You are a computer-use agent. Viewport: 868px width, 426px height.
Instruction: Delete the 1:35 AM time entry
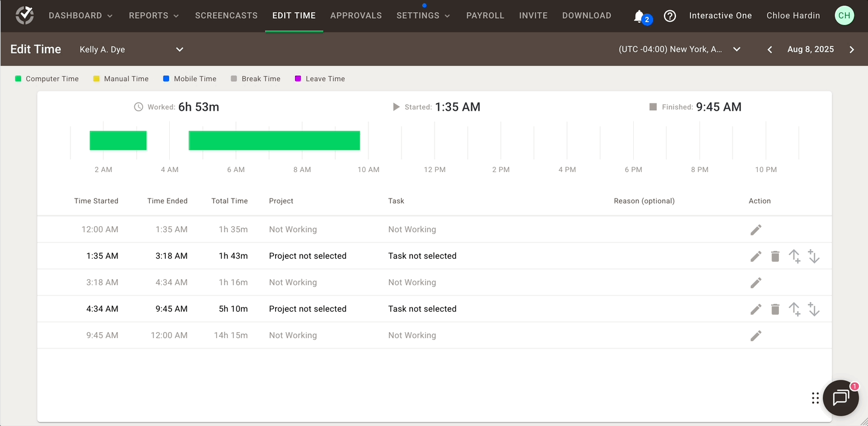tap(775, 256)
